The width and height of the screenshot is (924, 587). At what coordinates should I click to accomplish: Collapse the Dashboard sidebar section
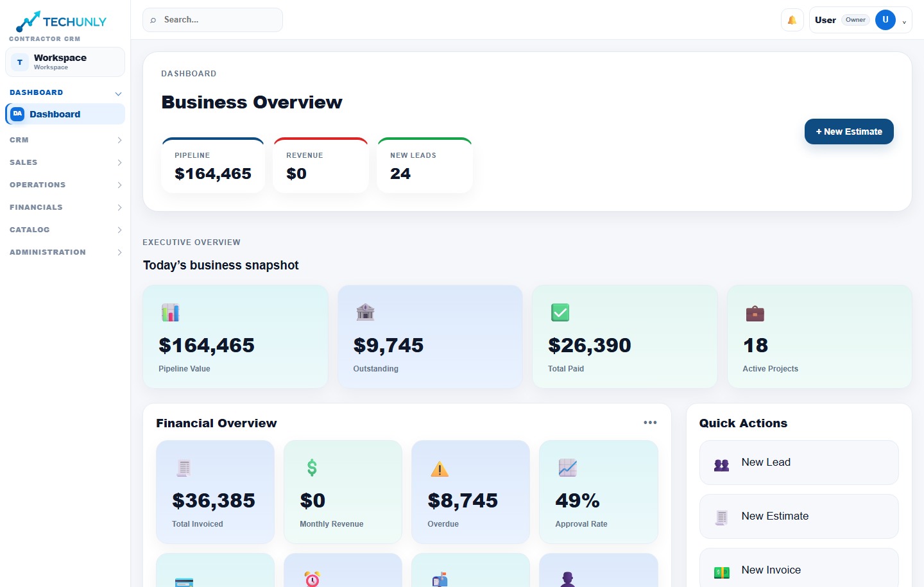tap(118, 94)
